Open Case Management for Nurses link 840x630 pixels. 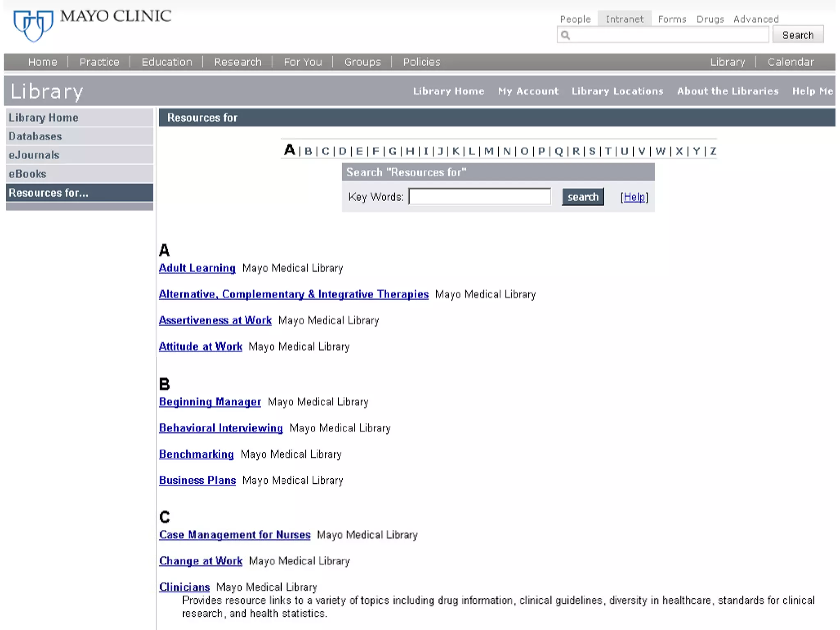235,535
